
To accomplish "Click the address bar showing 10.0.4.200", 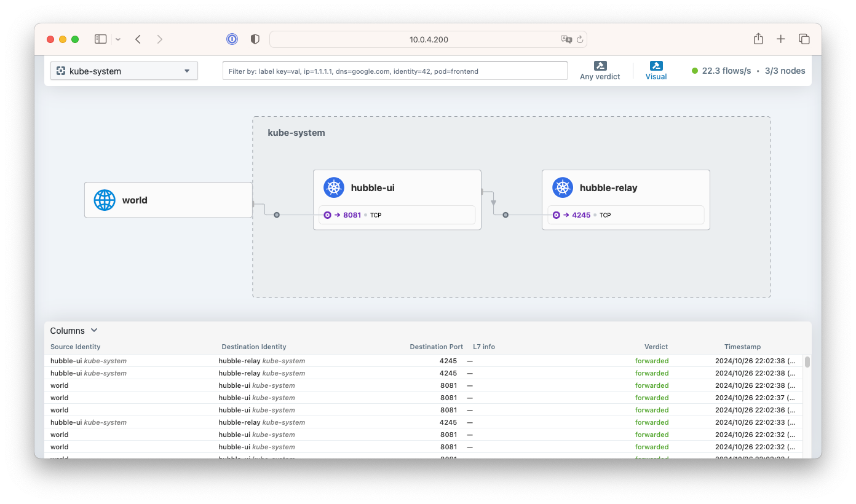I will pyautogui.click(x=428, y=39).
